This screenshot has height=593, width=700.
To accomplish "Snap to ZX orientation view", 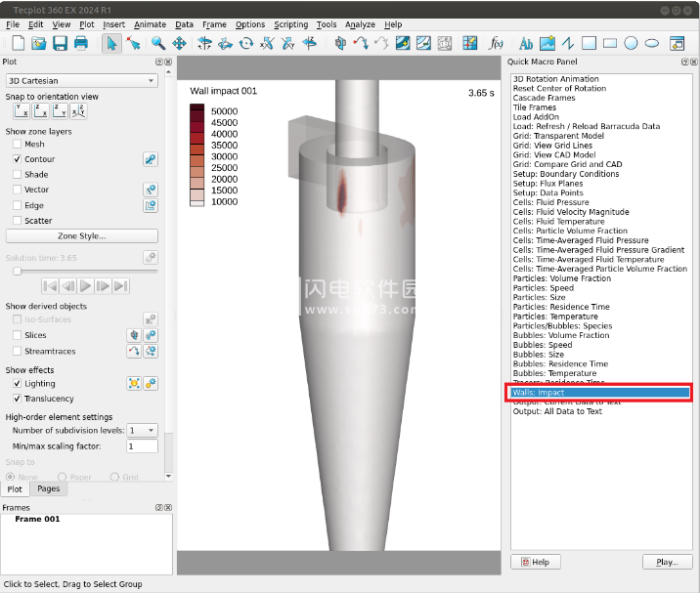I will pos(41,111).
